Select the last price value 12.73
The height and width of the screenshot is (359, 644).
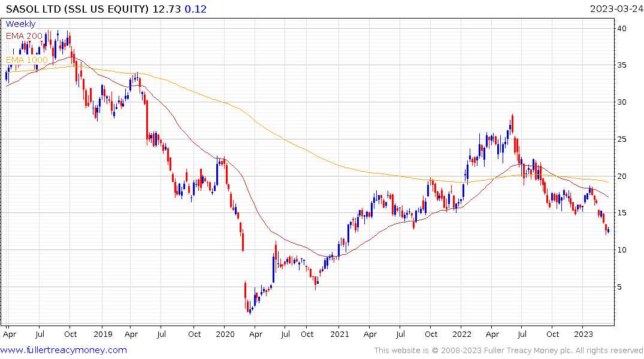coord(167,9)
